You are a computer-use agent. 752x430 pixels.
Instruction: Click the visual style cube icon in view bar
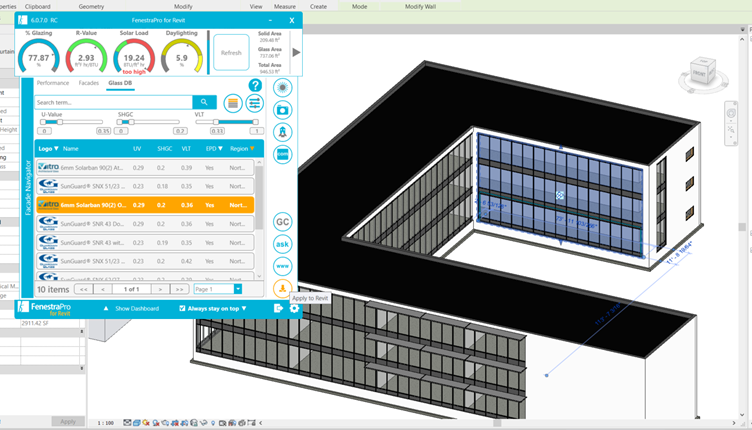coord(137,423)
